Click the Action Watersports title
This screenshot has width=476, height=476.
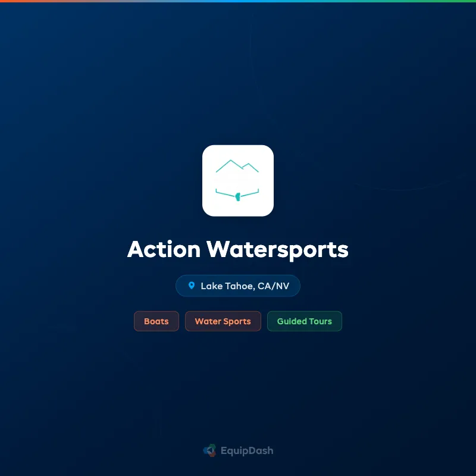[x=238, y=250]
